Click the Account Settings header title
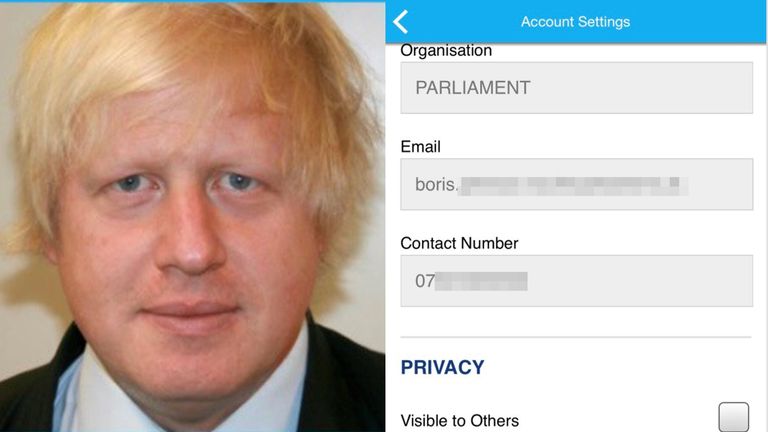 [576, 22]
